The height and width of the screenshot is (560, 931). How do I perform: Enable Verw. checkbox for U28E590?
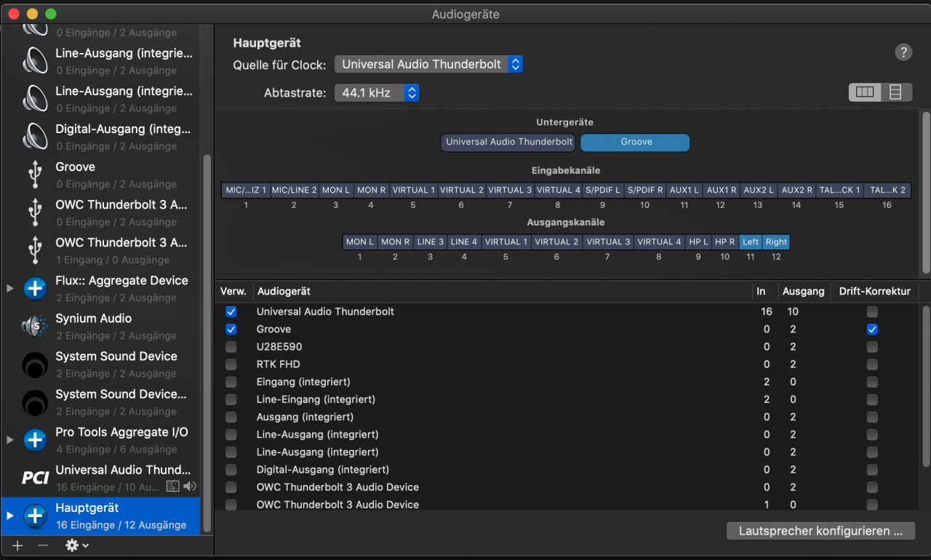point(231,347)
